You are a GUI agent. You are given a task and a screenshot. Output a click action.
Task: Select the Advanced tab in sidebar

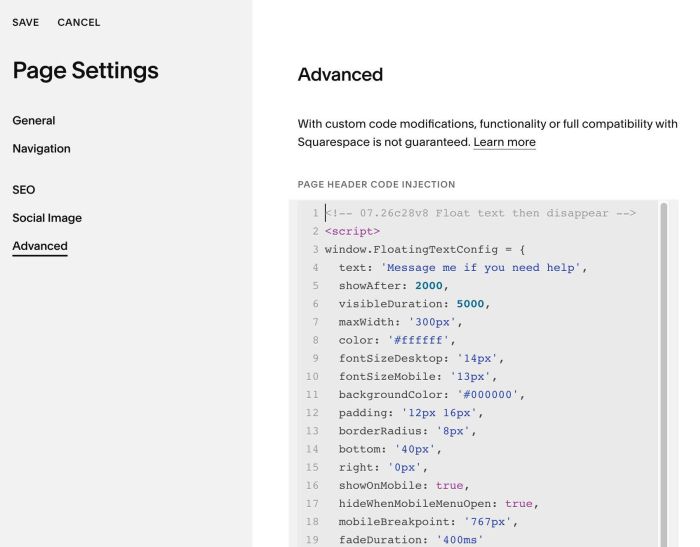click(x=40, y=246)
